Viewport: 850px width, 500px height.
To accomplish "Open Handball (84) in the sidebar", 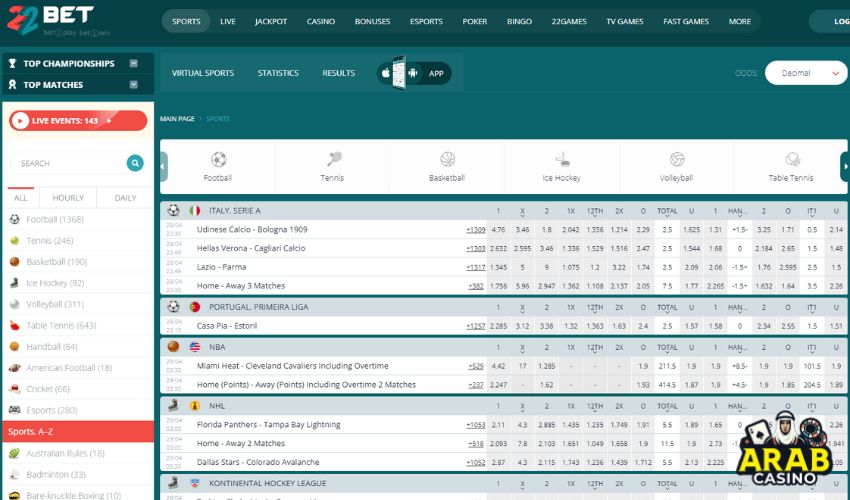I will click(78, 347).
